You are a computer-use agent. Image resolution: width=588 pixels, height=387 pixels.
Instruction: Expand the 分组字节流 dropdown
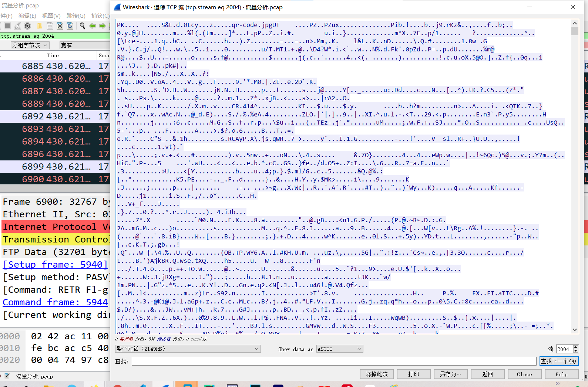click(x=30, y=45)
